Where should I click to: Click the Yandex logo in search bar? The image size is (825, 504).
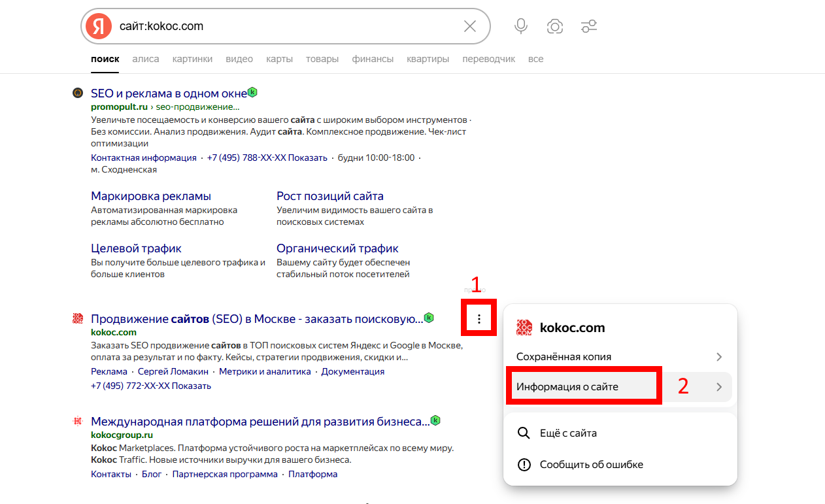click(99, 26)
